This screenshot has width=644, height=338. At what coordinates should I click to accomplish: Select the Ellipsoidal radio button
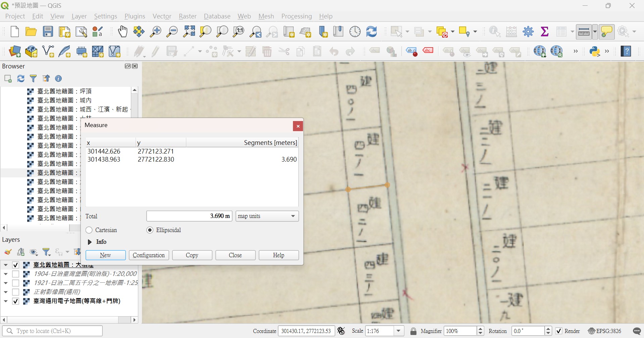point(150,230)
